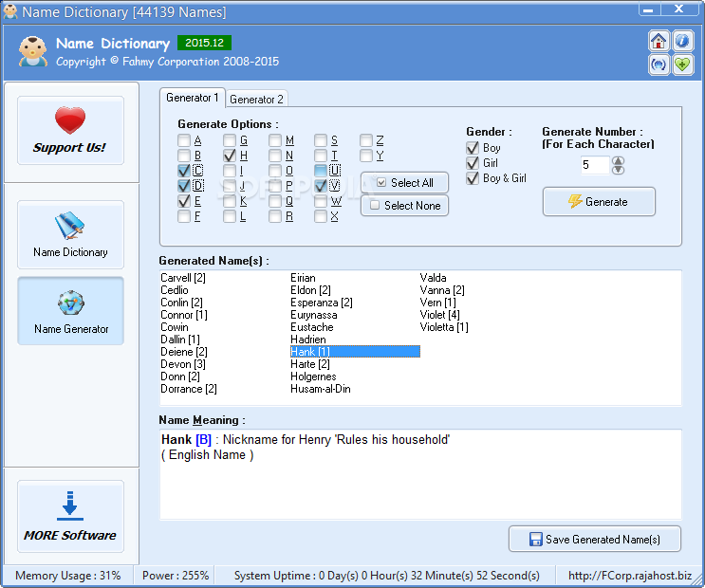Open the Info icon button

(x=682, y=42)
